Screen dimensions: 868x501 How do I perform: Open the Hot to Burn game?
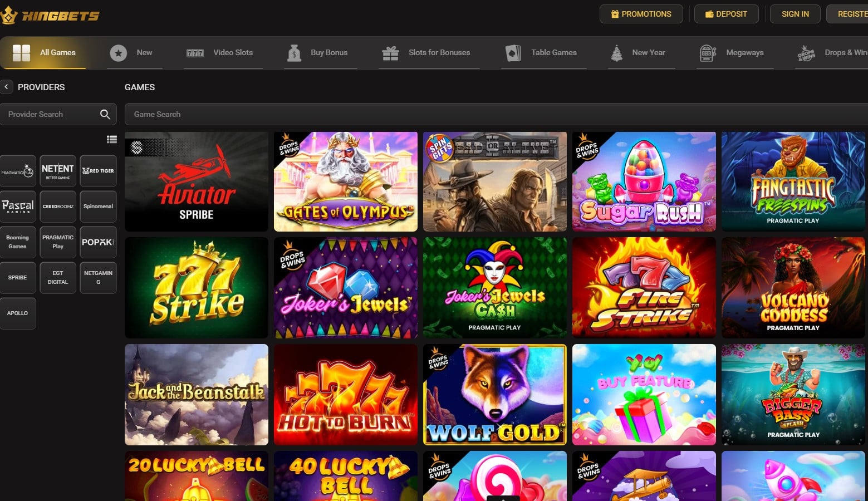346,395
